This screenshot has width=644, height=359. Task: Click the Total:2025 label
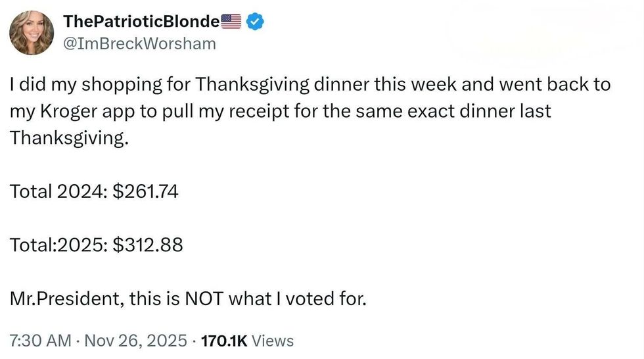pyautogui.click(x=58, y=245)
